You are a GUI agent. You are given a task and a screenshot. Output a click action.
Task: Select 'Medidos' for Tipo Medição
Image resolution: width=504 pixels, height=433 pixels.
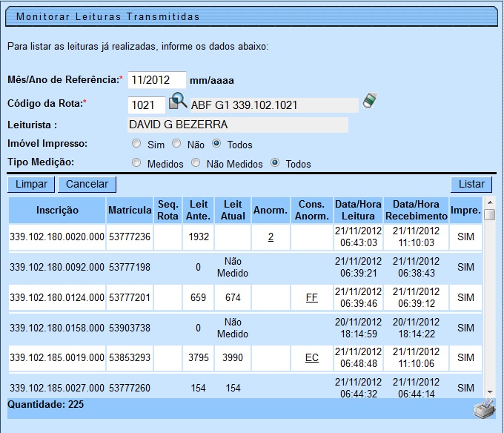(x=136, y=163)
